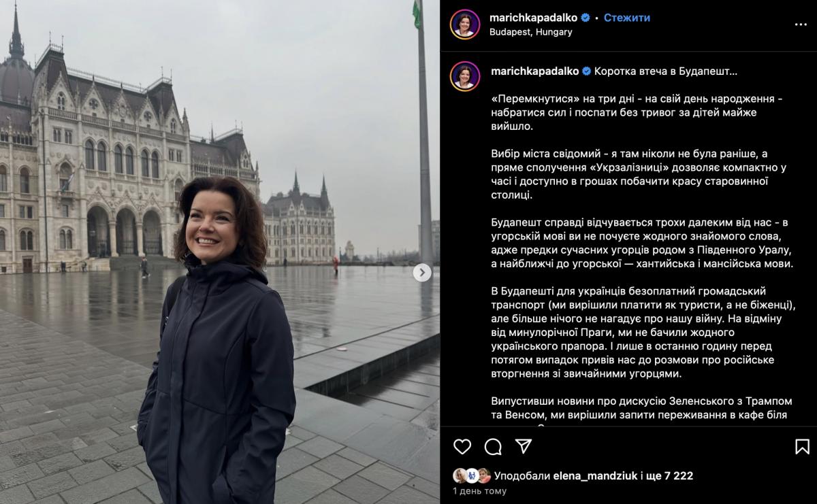Click the header profile avatar
Image resolution: width=817 pixels, height=504 pixels.
click(465, 24)
